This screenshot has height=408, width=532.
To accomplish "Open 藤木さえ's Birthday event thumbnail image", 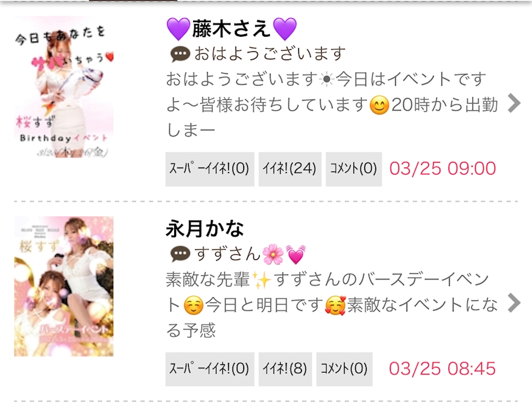I will [64, 87].
